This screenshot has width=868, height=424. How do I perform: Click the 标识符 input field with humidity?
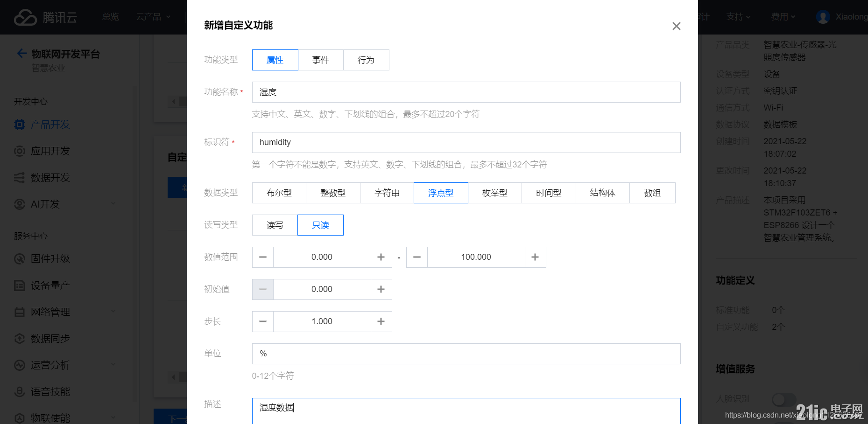pos(466,142)
